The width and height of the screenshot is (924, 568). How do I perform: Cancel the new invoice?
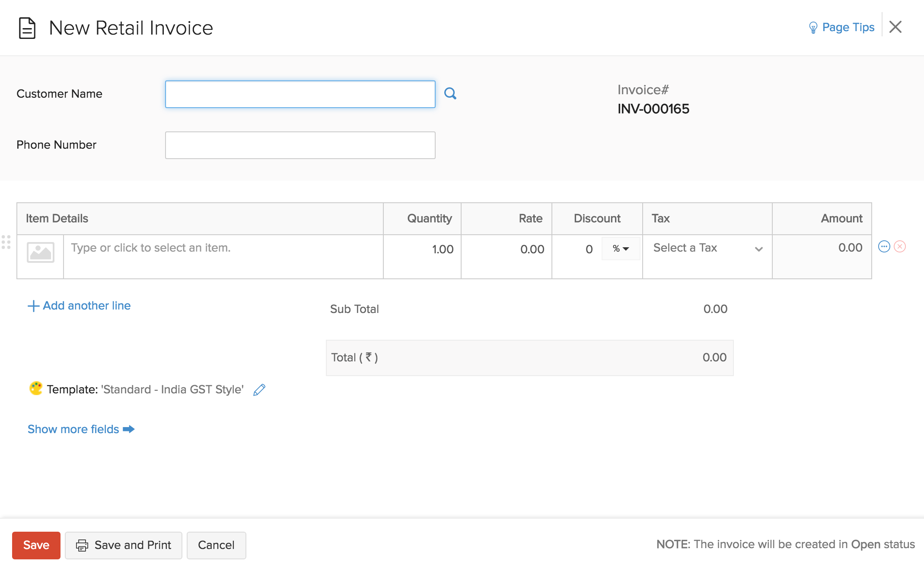pos(216,545)
